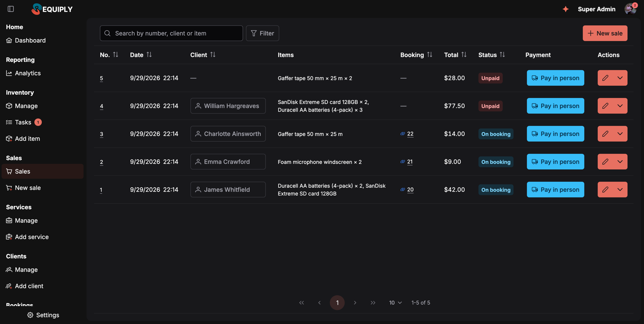The height and width of the screenshot is (324, 644).
Task: Click the search sales input field
Action: click(x=171, y=33)
